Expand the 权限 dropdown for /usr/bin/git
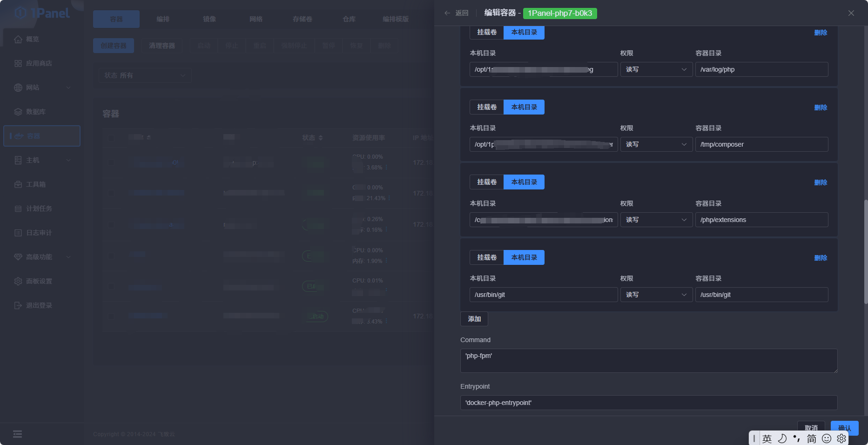 (x=656, y=295)
